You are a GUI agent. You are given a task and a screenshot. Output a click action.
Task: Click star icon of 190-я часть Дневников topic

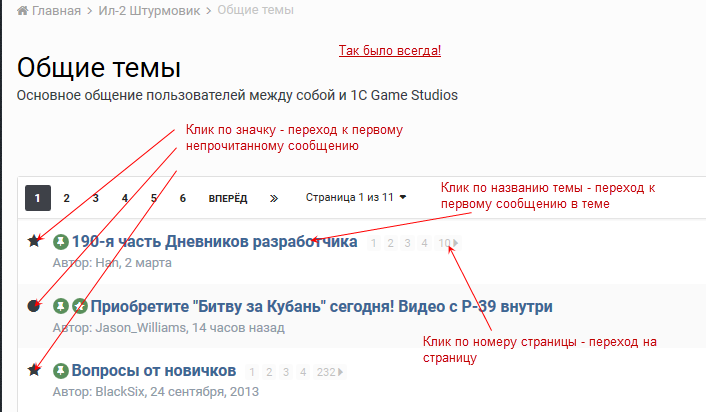click(34, 241)
